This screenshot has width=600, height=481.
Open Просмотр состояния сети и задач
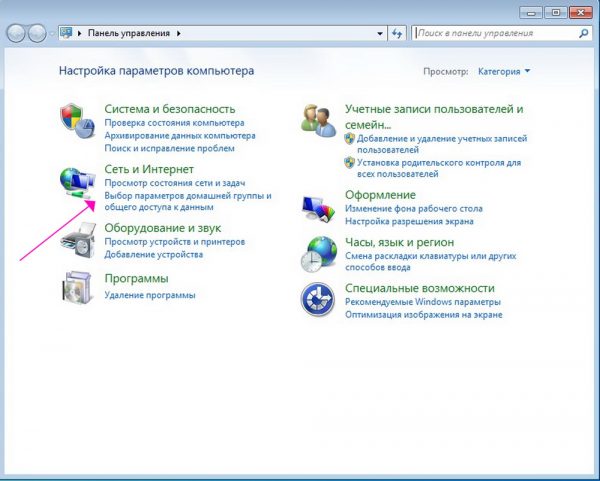175,183
